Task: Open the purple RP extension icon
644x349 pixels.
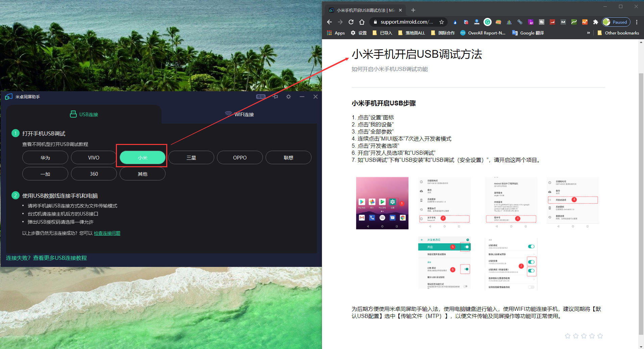Action: pos(531,22)
